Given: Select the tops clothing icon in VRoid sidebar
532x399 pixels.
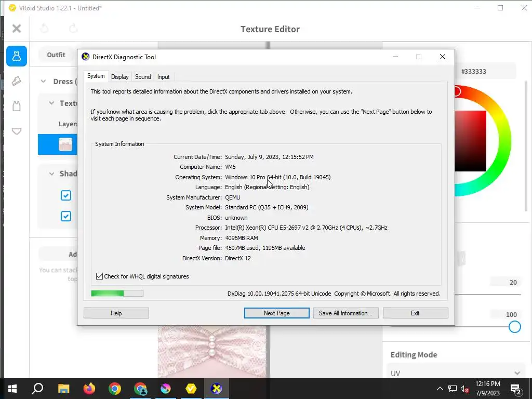Looking at the screenshot, I should (x=16, y=106).
